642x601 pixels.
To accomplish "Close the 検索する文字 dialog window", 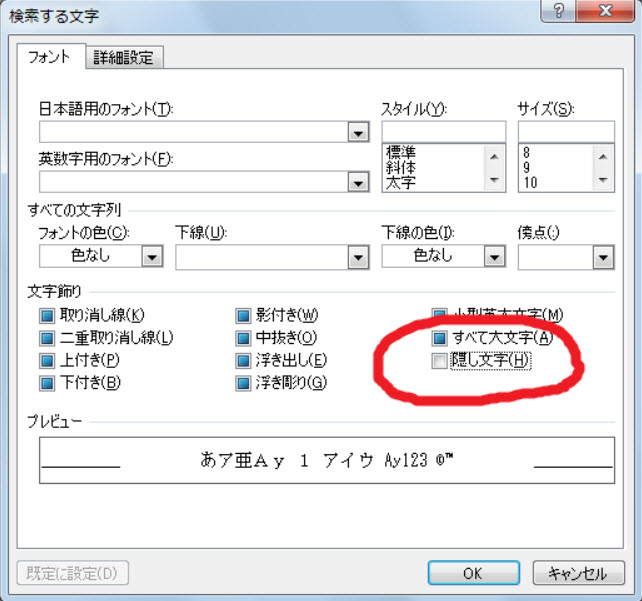I will click(x=606, y=10).
